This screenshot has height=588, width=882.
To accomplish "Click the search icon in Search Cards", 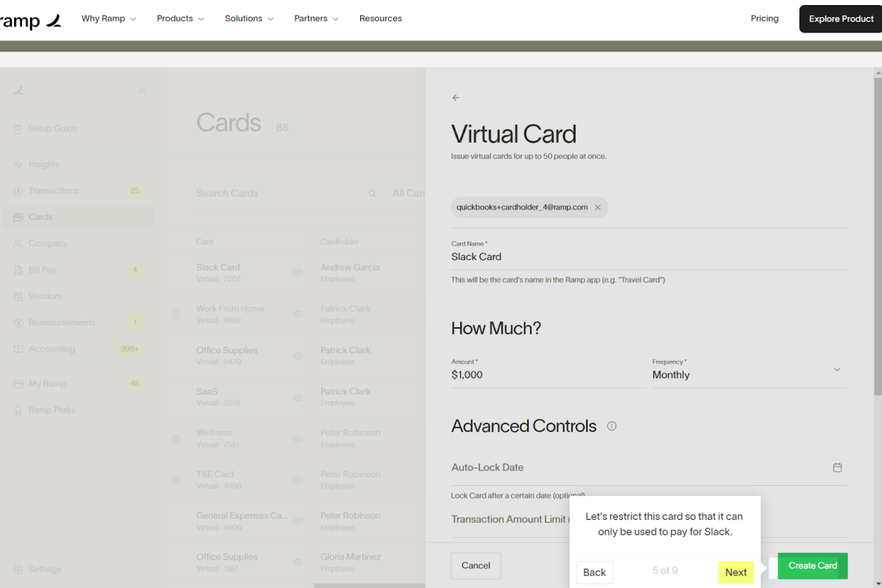I will (x=373, y=193).
